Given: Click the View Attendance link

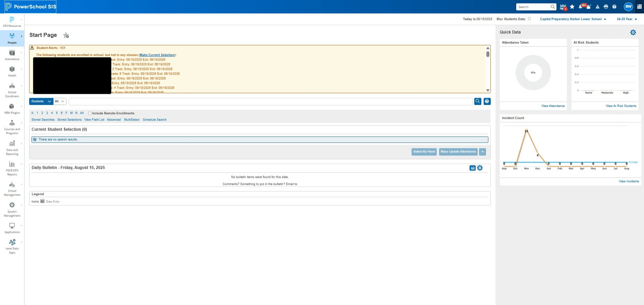Looking at the screenshot, I should [553, 106].
